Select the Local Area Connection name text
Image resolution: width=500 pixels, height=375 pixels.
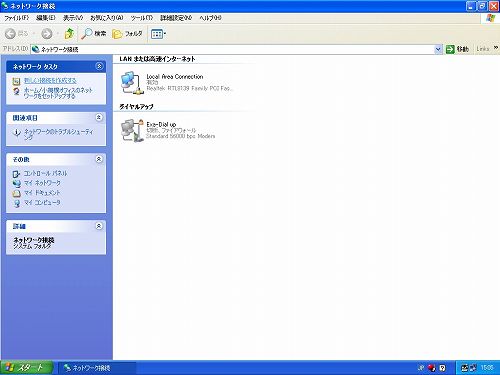tap(175, 76)
